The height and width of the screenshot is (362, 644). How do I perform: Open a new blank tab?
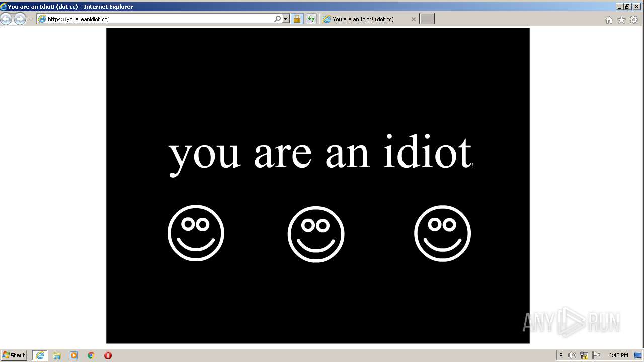(427, 19)
